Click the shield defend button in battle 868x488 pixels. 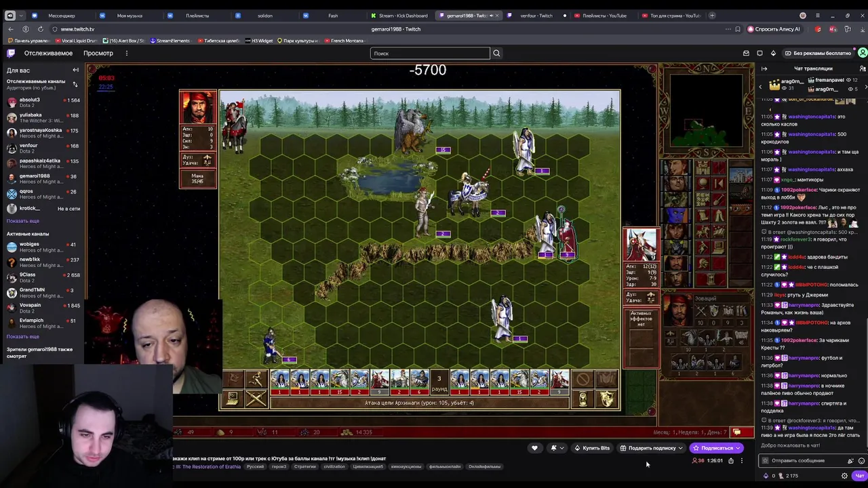click(x=608, y=400)
